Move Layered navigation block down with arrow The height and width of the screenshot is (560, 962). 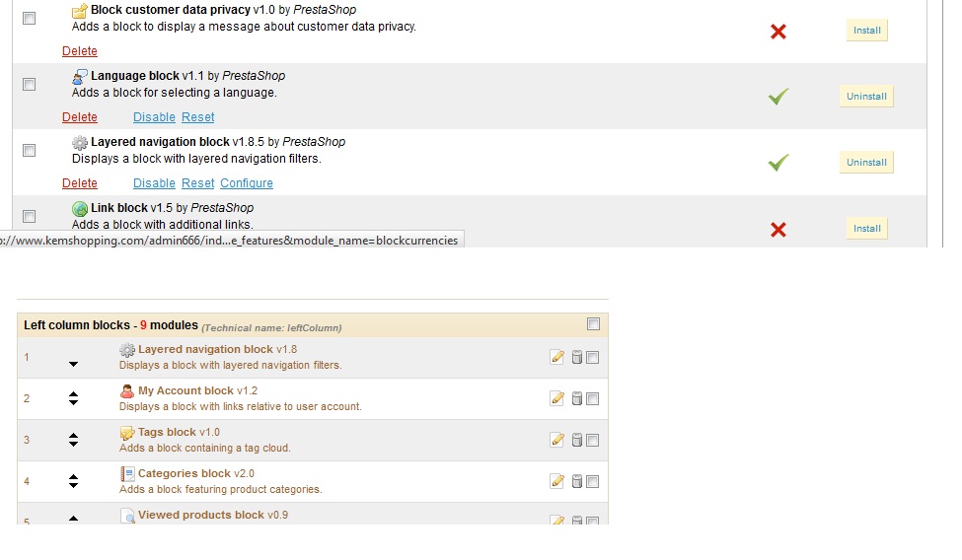coord(73,364)
